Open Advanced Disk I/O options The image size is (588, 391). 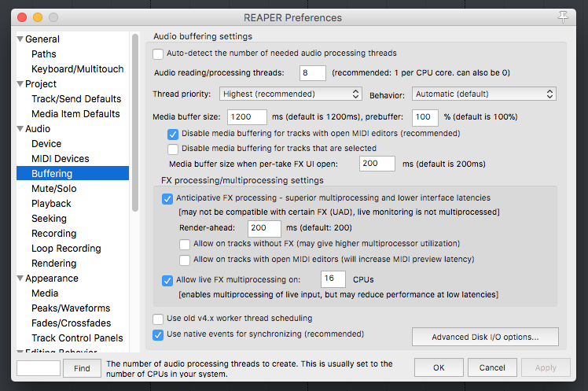[485, 337]
